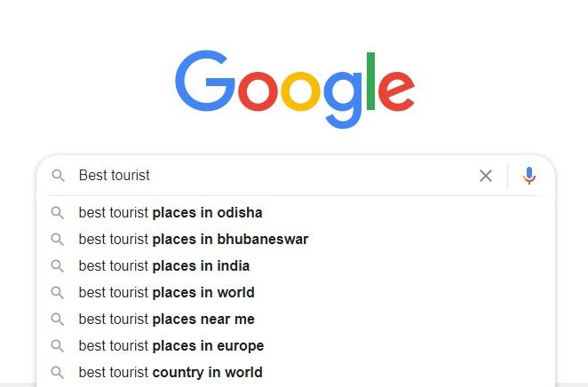
Task: Click the magnifier icon beside places in world
Action: pyautogui.click(x=58, y=293)
